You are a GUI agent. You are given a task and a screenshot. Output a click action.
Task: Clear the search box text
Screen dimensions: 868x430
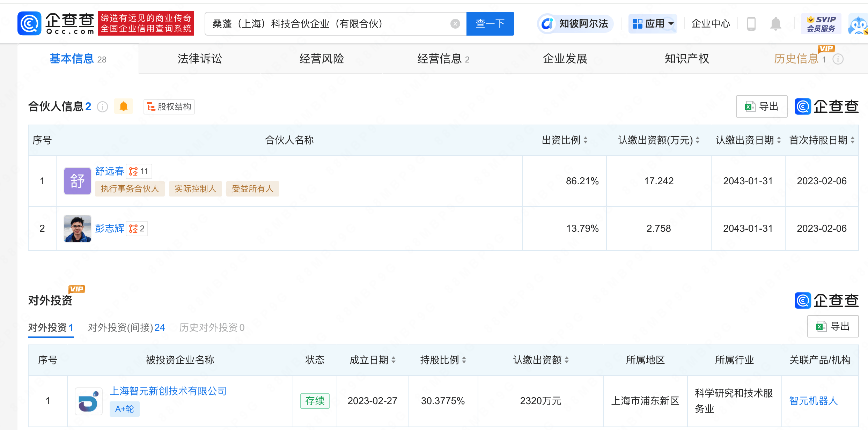[x=455, y=24]
